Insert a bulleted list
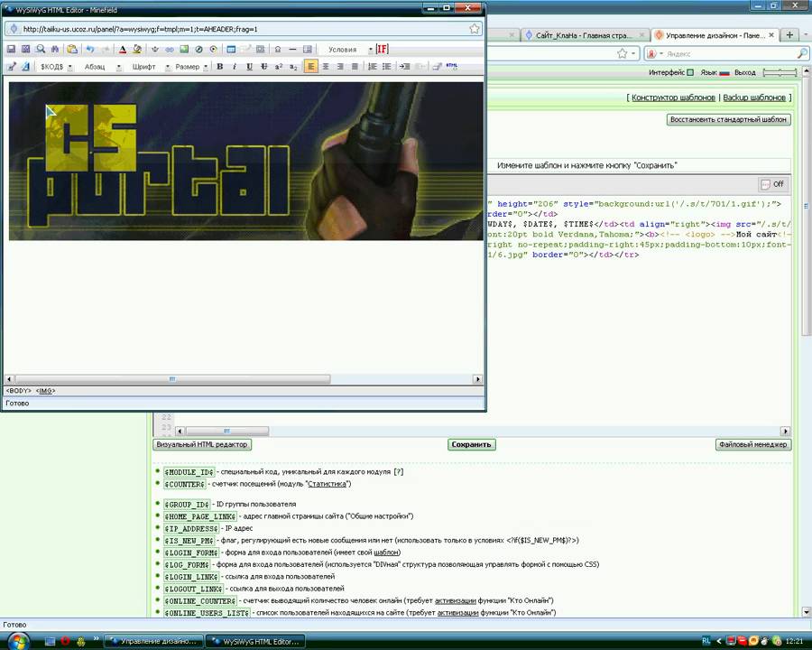The height and width of the screenshot is (650, 812). tap(387, 66)
